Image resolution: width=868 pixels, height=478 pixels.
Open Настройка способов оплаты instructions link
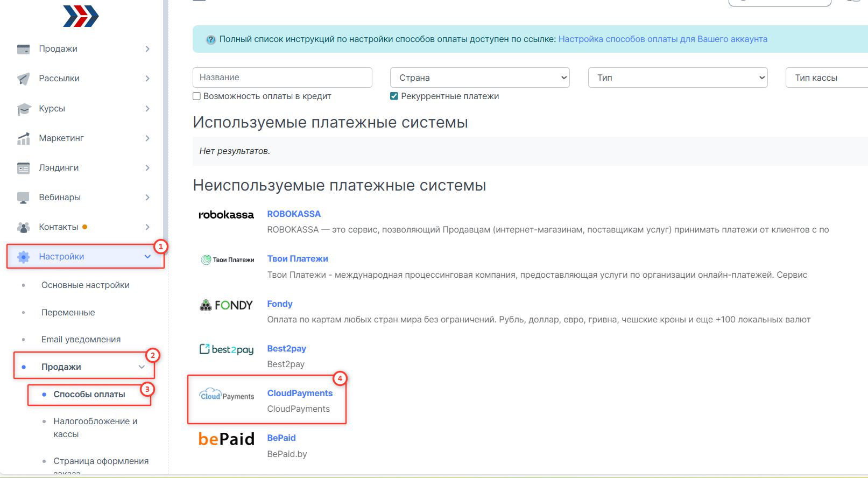point(662,39)
